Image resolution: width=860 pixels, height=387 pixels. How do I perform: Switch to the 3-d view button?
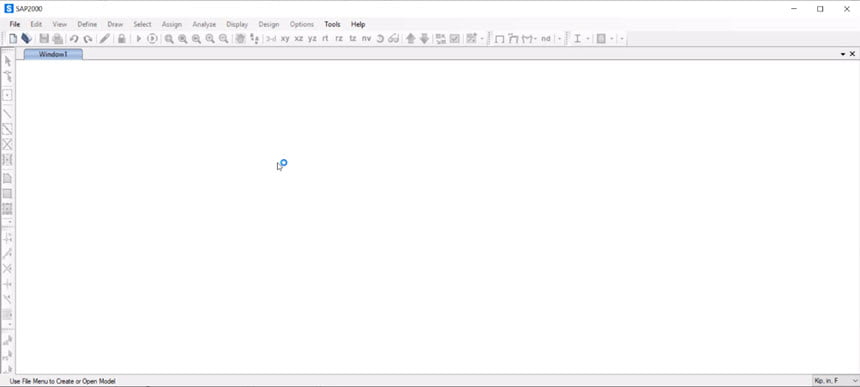click(x=271, y=39)
